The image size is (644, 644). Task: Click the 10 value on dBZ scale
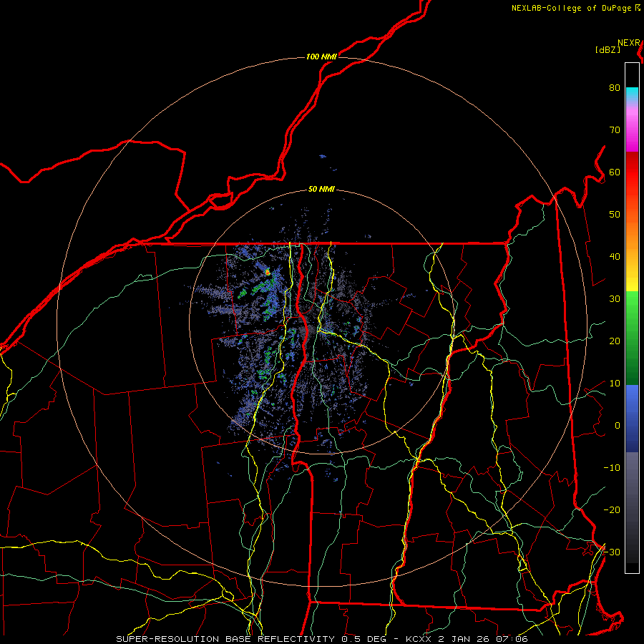615,384
